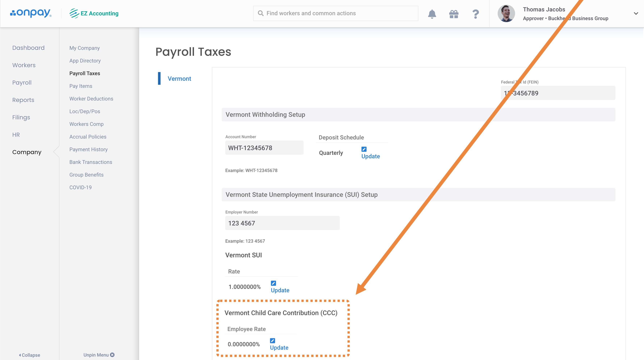Screen dimensions: 644x360
Task: Expand the user account dropdown chevron
Action: [636, 14]
